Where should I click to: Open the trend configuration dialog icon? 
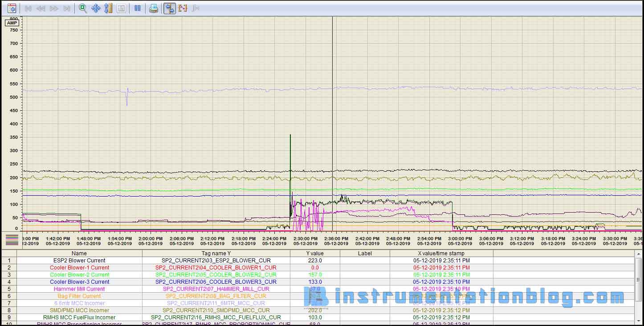click(x=12, y=8)
